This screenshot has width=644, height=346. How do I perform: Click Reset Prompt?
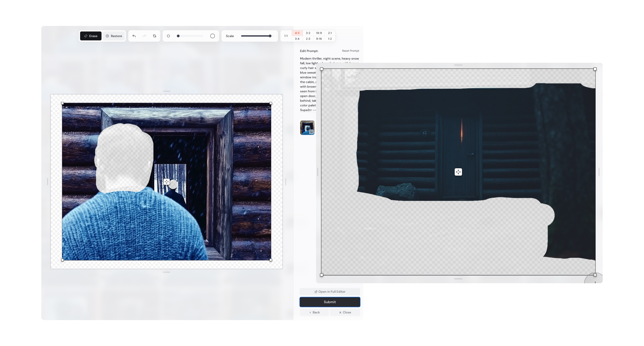(x=350, y=51)
